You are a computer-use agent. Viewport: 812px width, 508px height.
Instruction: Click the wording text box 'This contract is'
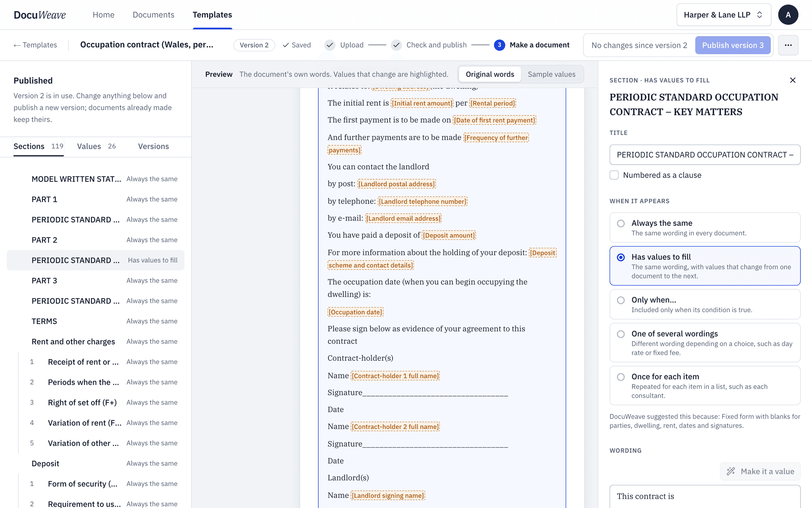click(x=705, y=496)
